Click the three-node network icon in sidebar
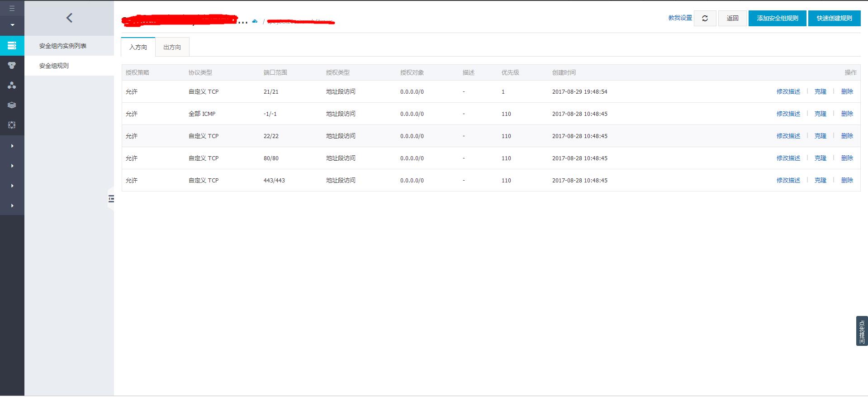Viewport: 868px width, 397px height. click(x=12, y=85)
